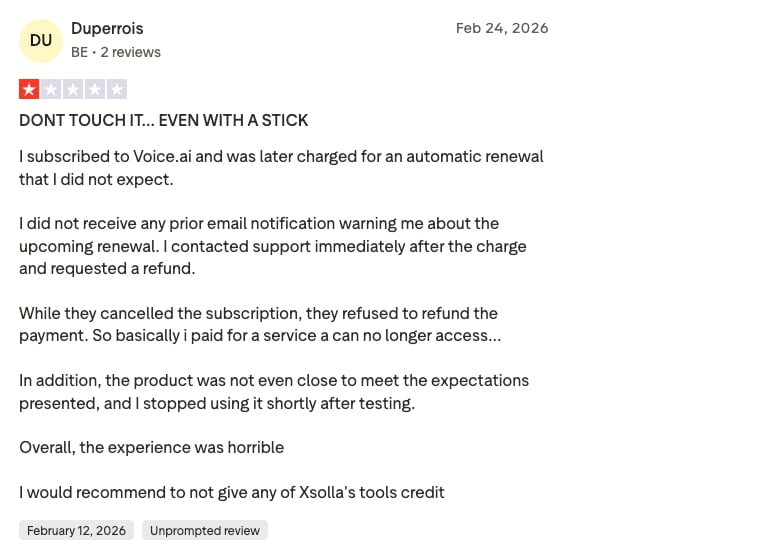Screen dimensions: 777x550
Task: Click the text about cancelled subscription refund
Action: [260, 325]
